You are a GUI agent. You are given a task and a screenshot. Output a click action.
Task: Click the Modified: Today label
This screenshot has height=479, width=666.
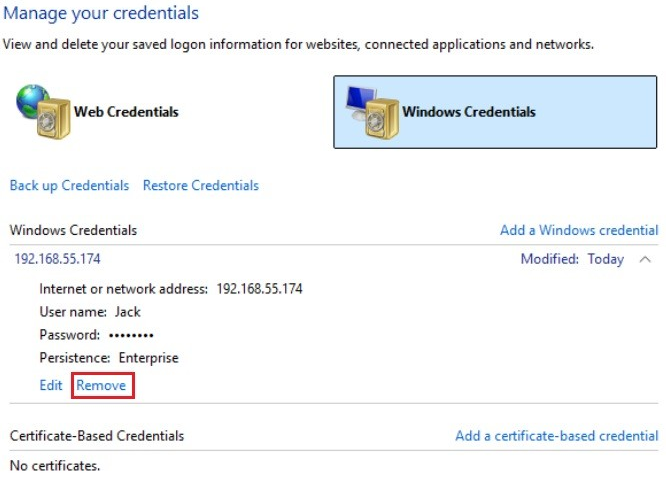572,259
